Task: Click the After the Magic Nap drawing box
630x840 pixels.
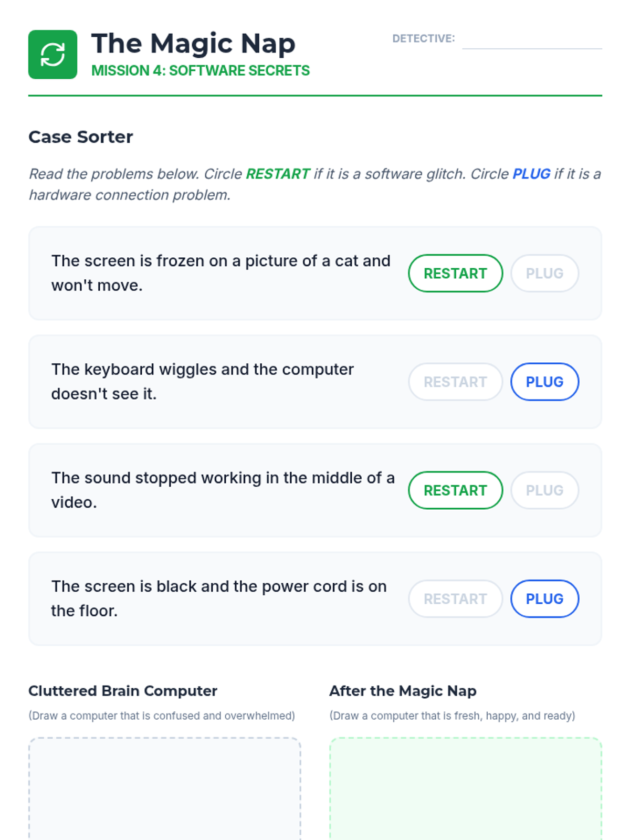Action: (465, 787)
